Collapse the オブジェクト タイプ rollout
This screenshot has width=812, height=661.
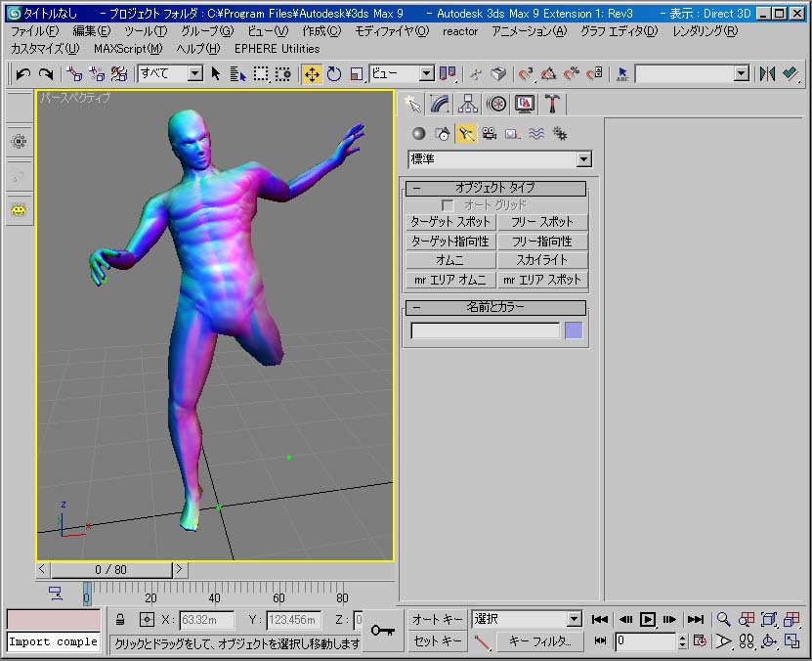[495, 188]
